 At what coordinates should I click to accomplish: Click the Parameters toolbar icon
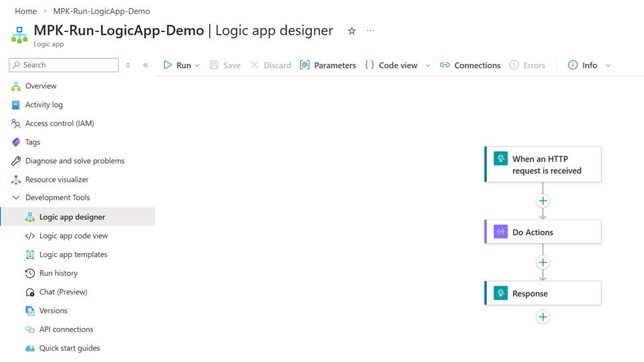pyautogui.click(x=305, y=65)
